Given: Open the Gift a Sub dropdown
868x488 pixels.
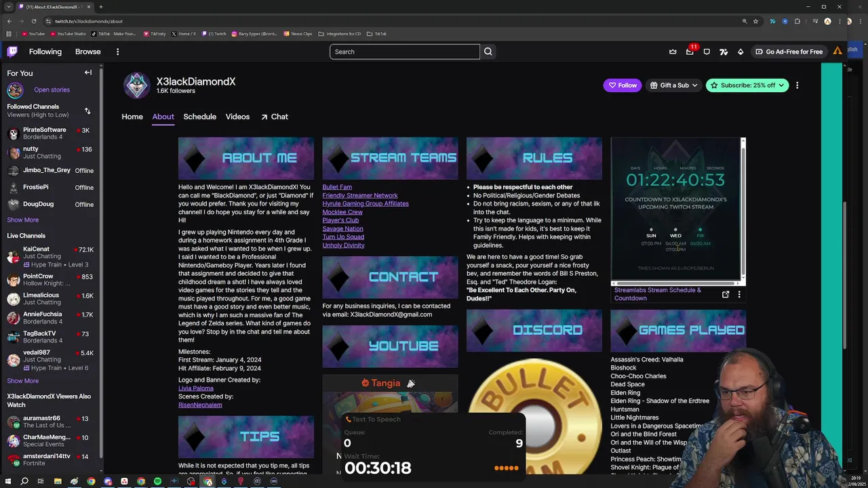Looking at the screenshot, I should (x=673, y=85).
